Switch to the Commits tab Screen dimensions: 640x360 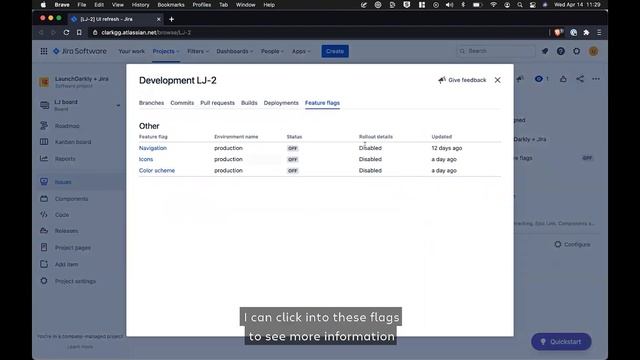182,103
